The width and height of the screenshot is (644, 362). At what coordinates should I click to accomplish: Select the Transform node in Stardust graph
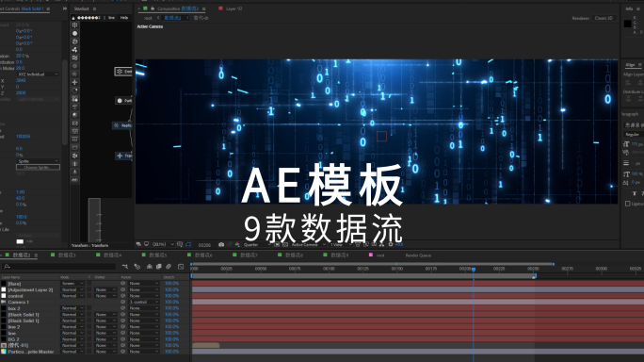point(124,156)
